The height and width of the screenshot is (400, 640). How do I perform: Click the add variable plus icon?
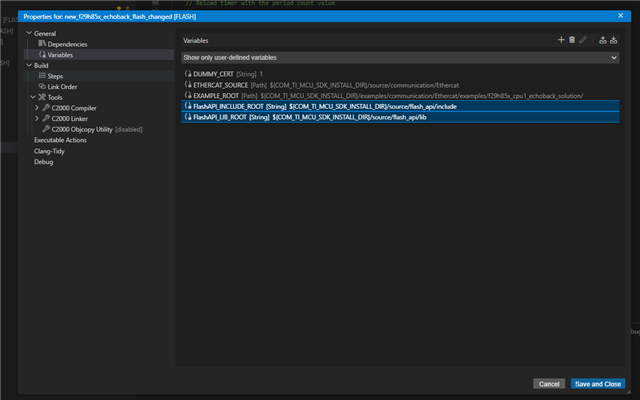pos(561,39)
